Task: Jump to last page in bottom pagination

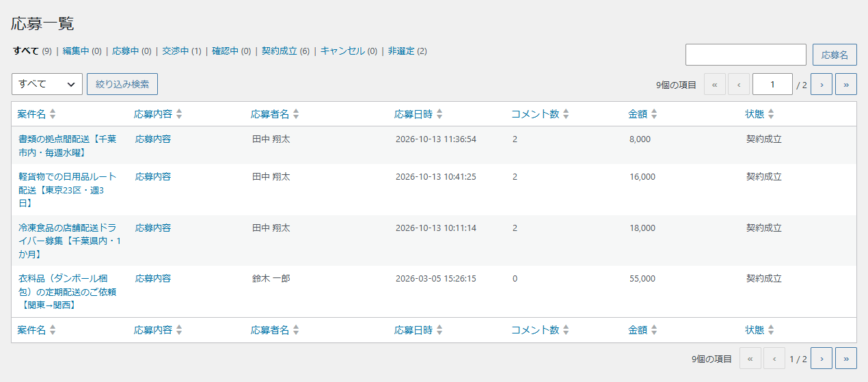Action: point(846,358)
